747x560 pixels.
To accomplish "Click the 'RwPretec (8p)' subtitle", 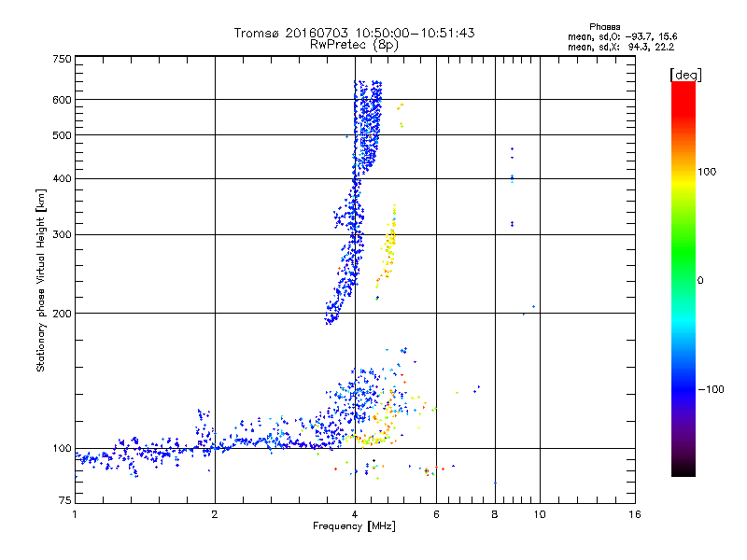I will [x=354, y=45].
